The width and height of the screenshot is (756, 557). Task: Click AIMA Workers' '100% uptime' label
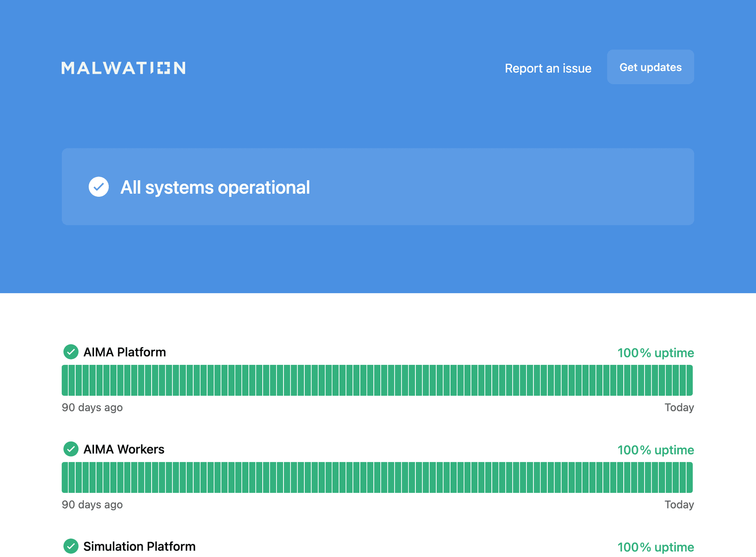click(656, 450)
